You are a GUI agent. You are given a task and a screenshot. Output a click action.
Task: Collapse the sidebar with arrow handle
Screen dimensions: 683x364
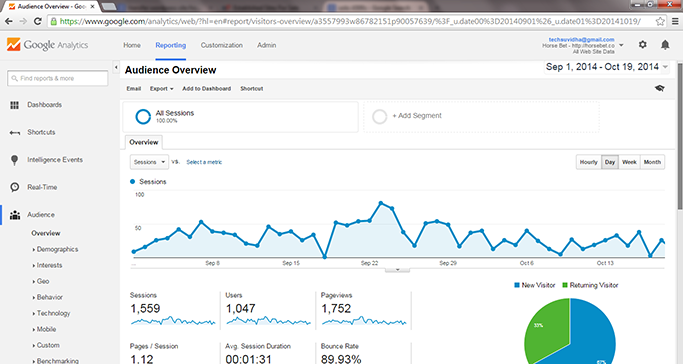coord(116,67)
